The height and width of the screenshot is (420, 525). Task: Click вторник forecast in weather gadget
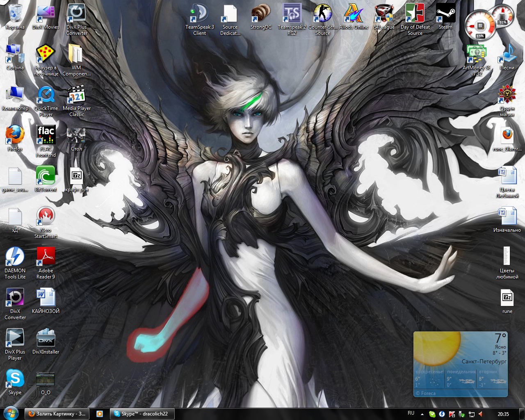(493, 379)
